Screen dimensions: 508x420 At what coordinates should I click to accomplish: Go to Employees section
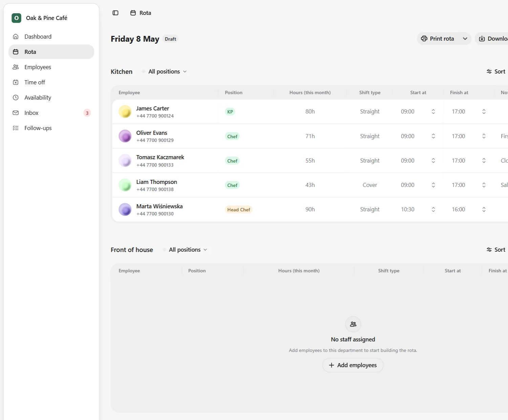51,67
